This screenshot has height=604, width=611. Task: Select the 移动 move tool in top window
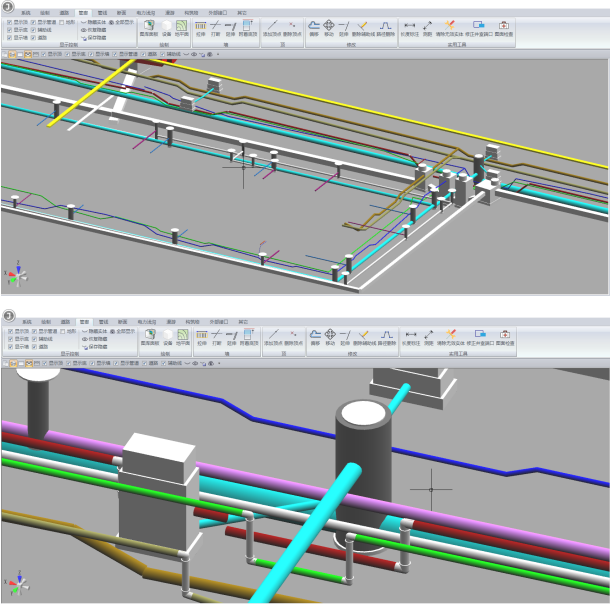[329, 28]
